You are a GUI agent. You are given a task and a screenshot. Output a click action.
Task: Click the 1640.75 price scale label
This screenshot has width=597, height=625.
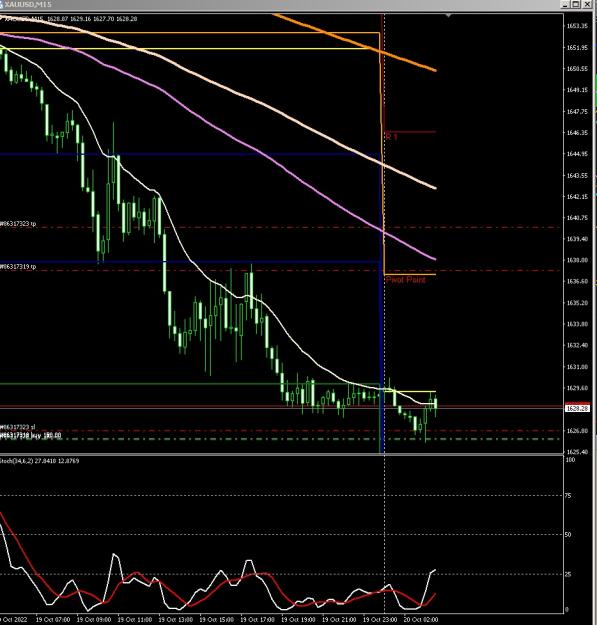(577, 218)
